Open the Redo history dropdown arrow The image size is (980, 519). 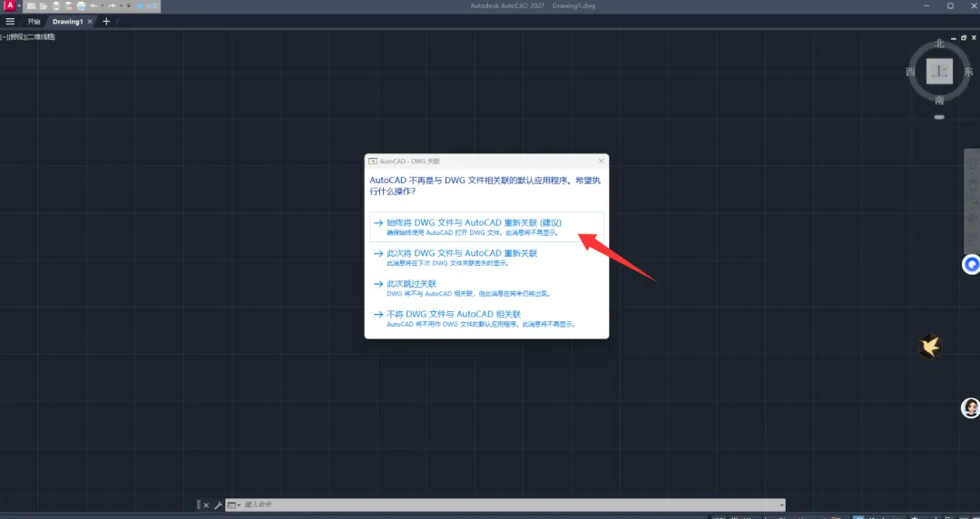click(122, 5)
